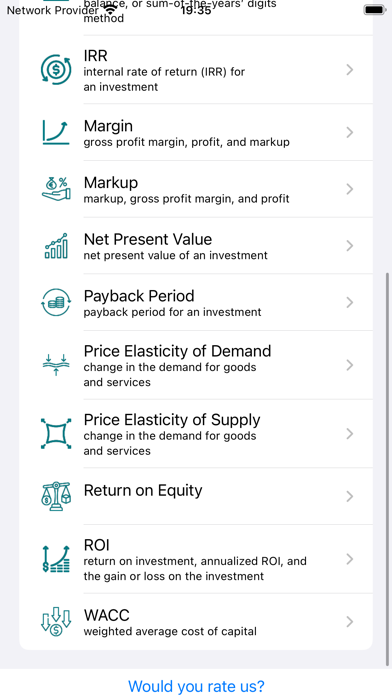Open the Return on Equity scales icon
This screenshot has height=696, width=392.
[x=56, y=496]
